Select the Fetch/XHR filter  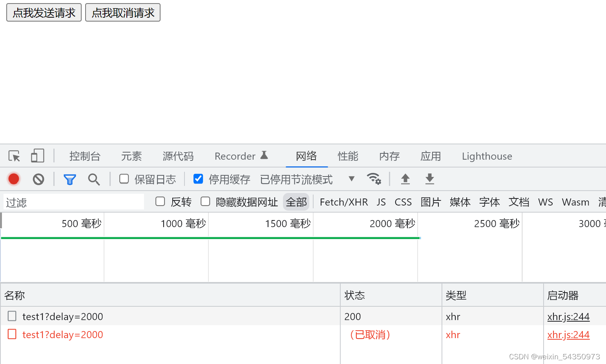pos(344,202)
